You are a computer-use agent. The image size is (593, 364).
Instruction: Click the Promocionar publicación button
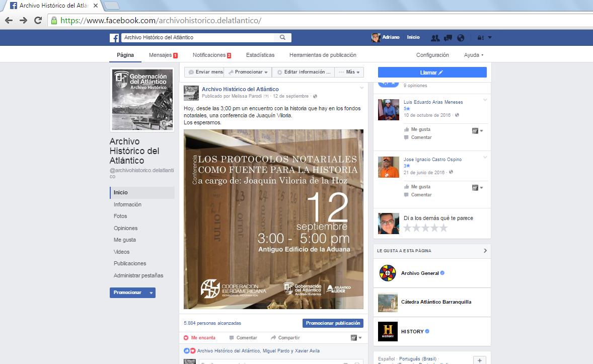pyautogui.click(x=333, y=323)
